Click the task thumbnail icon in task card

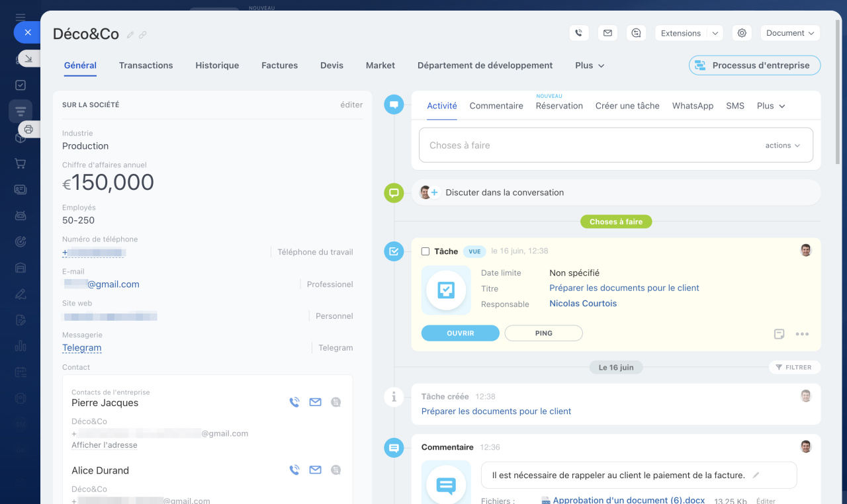(446, 290)
